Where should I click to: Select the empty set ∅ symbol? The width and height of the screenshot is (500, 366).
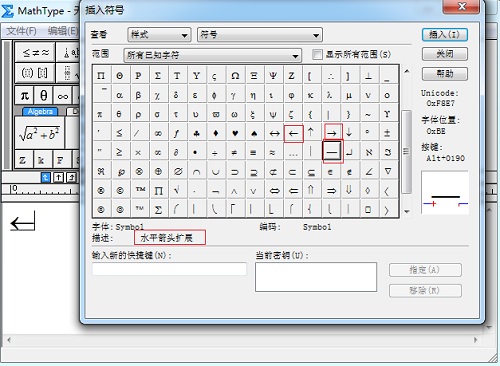point(178,172)
